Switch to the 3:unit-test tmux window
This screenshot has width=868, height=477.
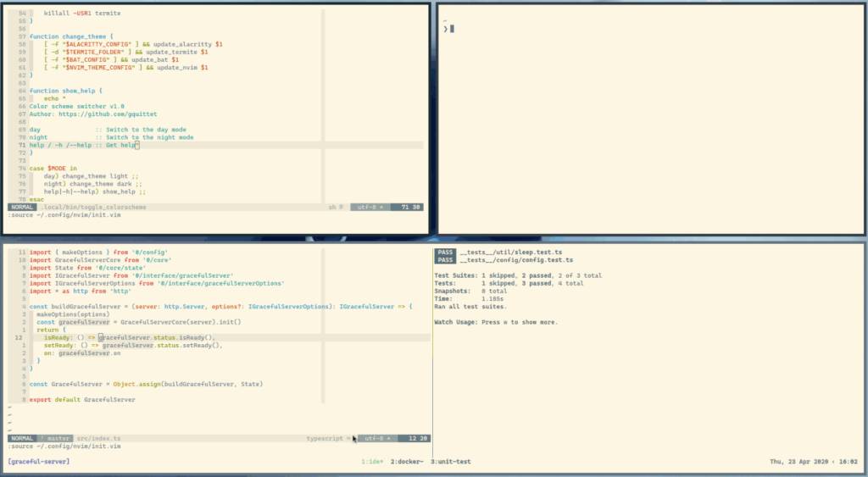(x=450, y=462)
